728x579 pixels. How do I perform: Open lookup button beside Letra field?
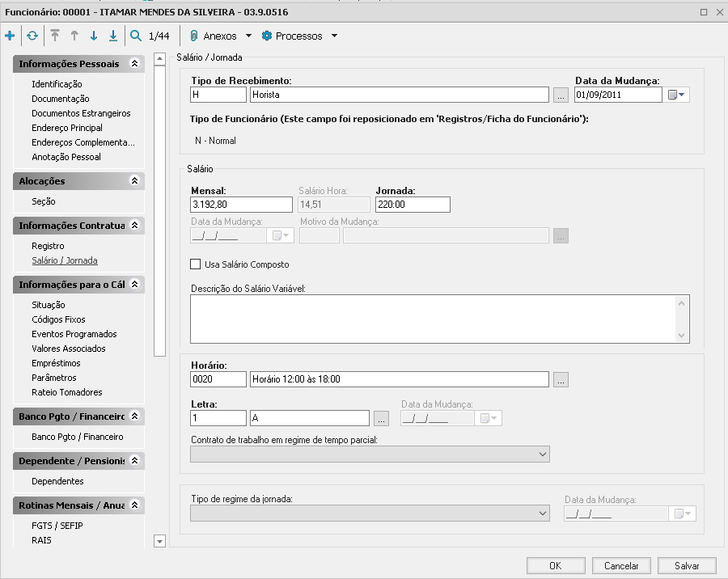click(381, 418)
